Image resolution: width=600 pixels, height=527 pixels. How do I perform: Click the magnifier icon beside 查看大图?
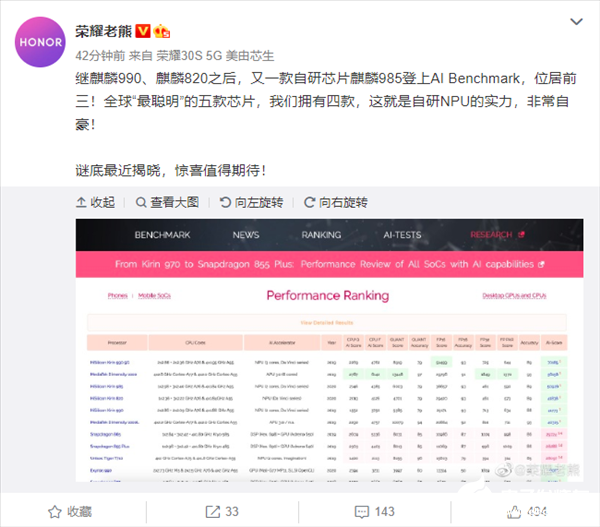pyautogui.click(x=141, y=202)
